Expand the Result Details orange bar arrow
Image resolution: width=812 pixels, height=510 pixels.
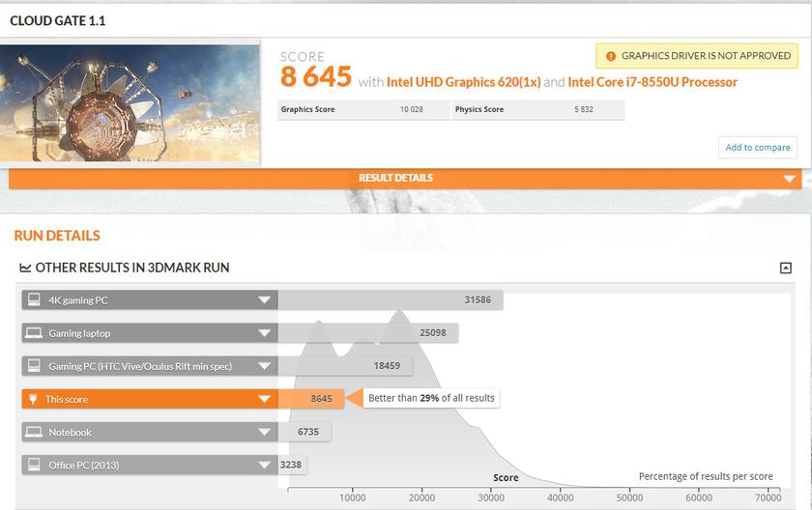tap(789, 179)
